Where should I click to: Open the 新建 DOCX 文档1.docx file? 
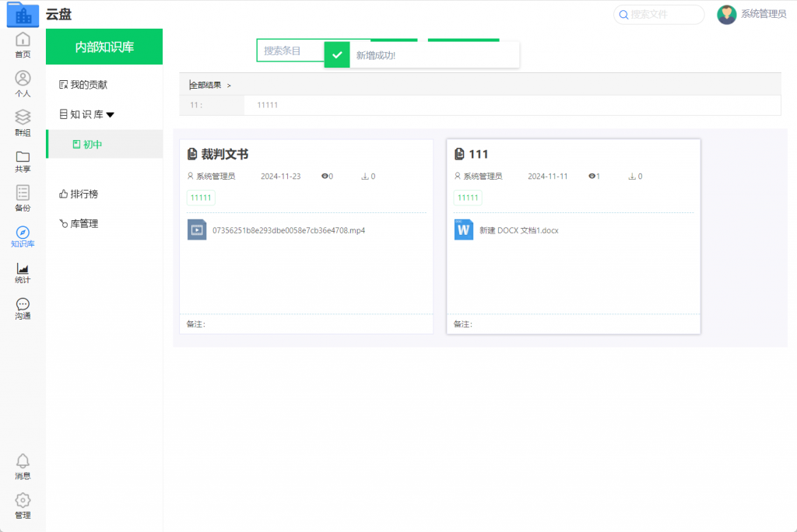(x=518, y=230)
